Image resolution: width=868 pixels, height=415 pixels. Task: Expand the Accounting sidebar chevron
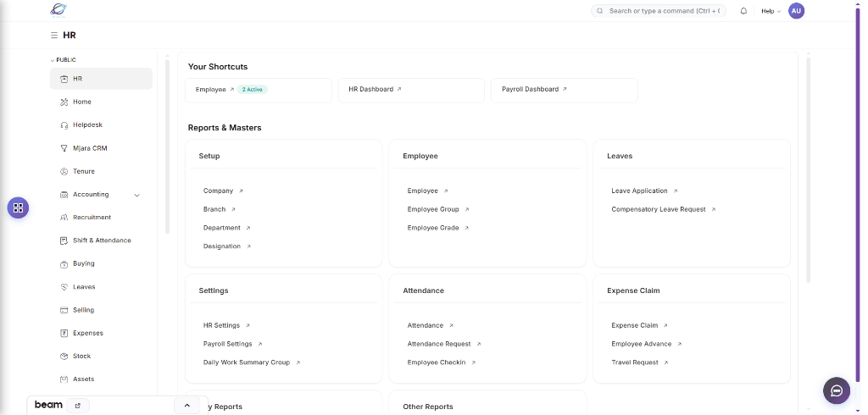(x=137, y=195)
